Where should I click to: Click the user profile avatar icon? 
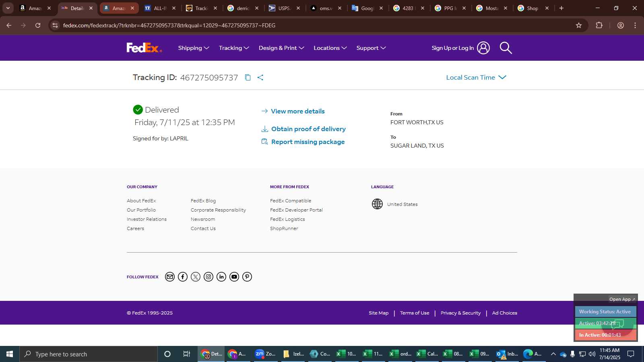coord(483,48)
